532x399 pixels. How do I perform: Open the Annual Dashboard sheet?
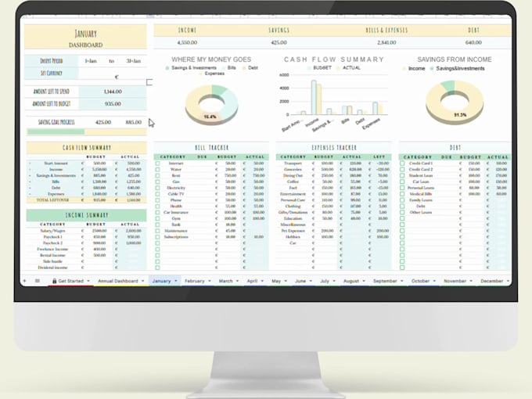tap(117, 281)
